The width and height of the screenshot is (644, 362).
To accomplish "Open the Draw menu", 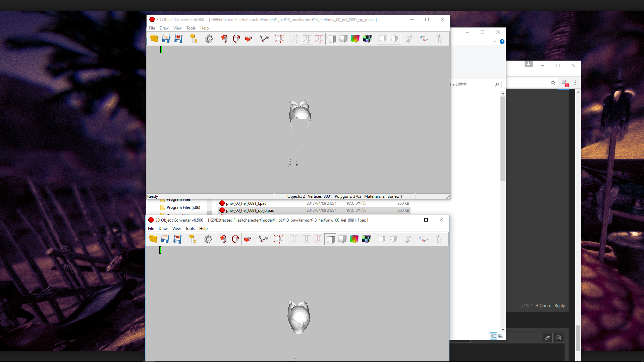I will pos(164,28).
